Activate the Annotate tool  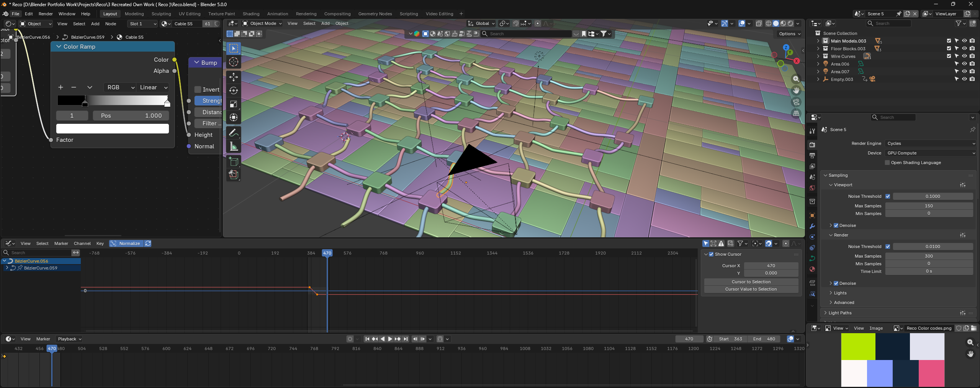coord(234,133)
